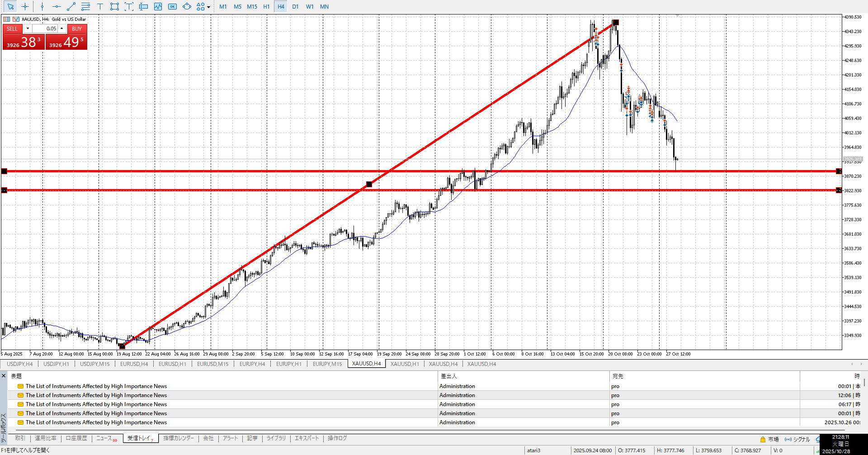Viewport: 868px width, 455px height.
Task: Click the lot volume input field
Action: 45,28
